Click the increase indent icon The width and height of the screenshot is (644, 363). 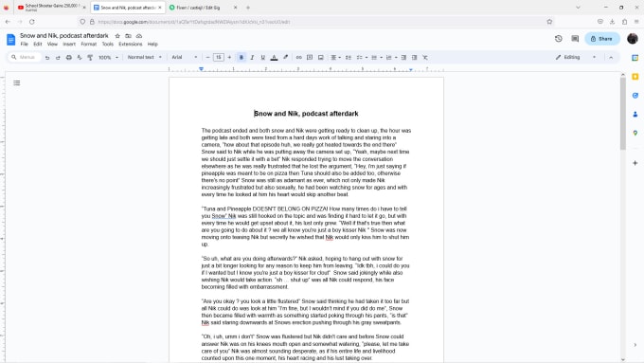415,58
